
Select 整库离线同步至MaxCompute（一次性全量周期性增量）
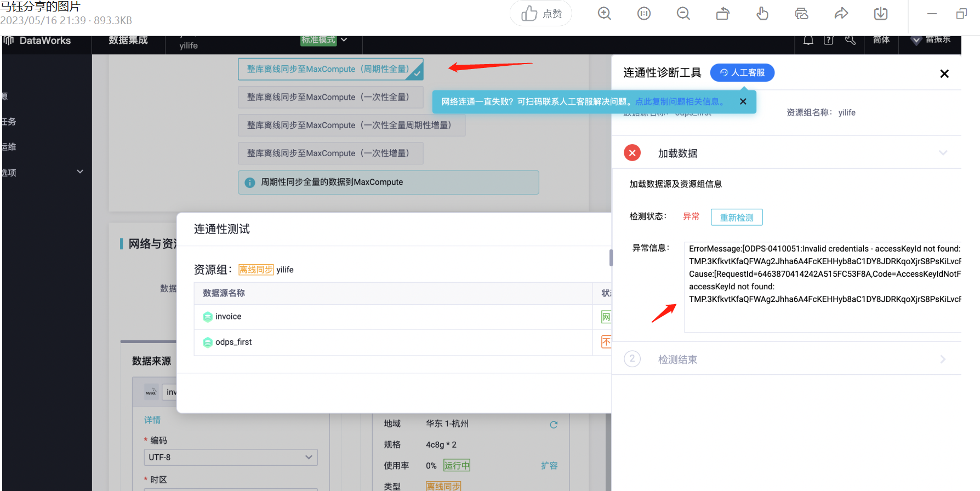pyautogui.click(x=351, y=125)
